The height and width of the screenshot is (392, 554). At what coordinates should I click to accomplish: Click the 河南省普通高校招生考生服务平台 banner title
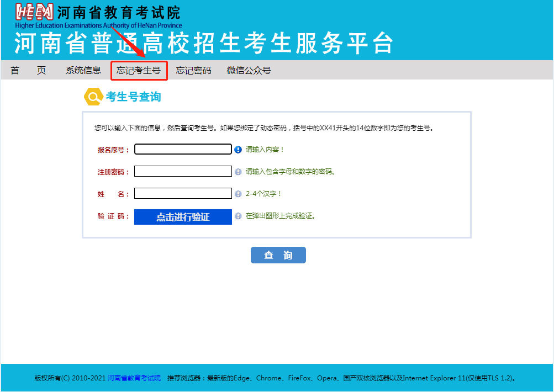coord(204,43)
